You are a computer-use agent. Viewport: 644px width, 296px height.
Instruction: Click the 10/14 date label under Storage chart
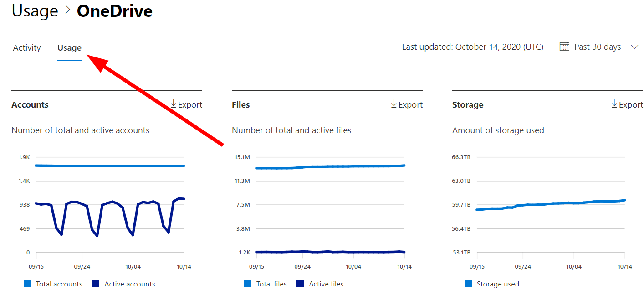coord(624,267)
